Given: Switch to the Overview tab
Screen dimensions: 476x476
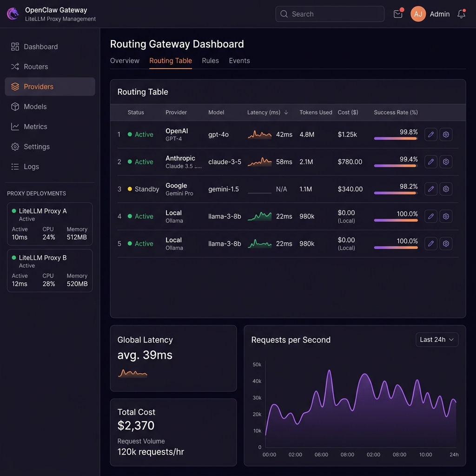Looking at the screenshot, I should click(125, 61).
